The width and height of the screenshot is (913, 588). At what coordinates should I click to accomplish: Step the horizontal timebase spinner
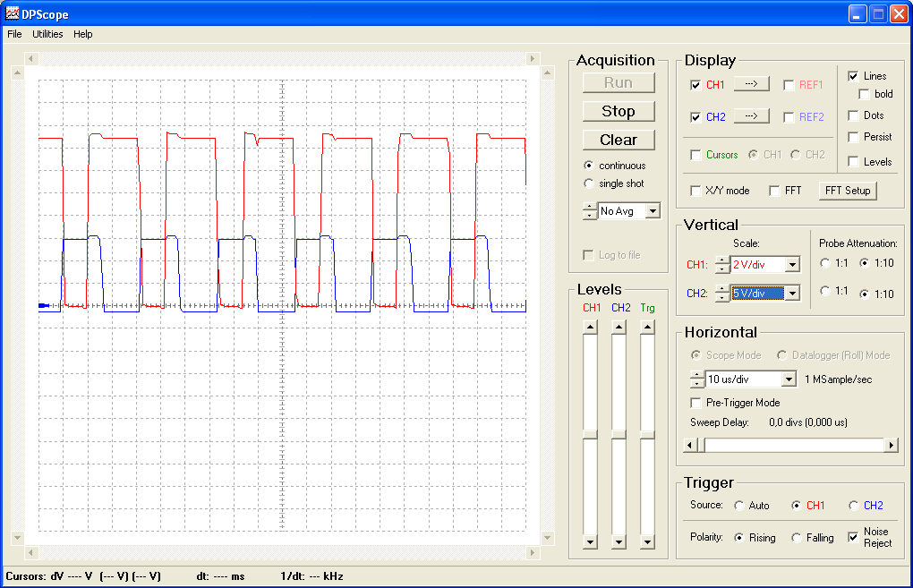tap(697, 379)
